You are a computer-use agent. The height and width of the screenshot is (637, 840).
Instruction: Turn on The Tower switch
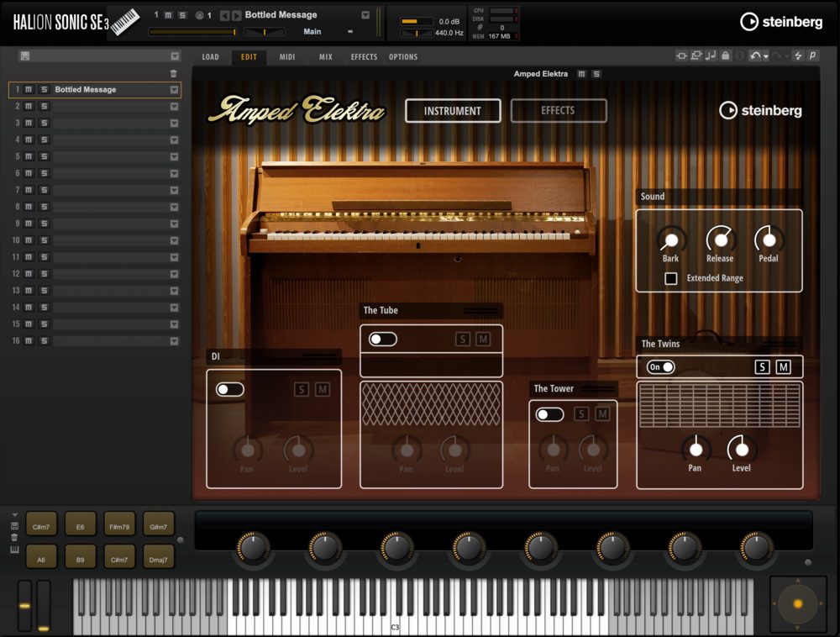[x=549, y=414]
